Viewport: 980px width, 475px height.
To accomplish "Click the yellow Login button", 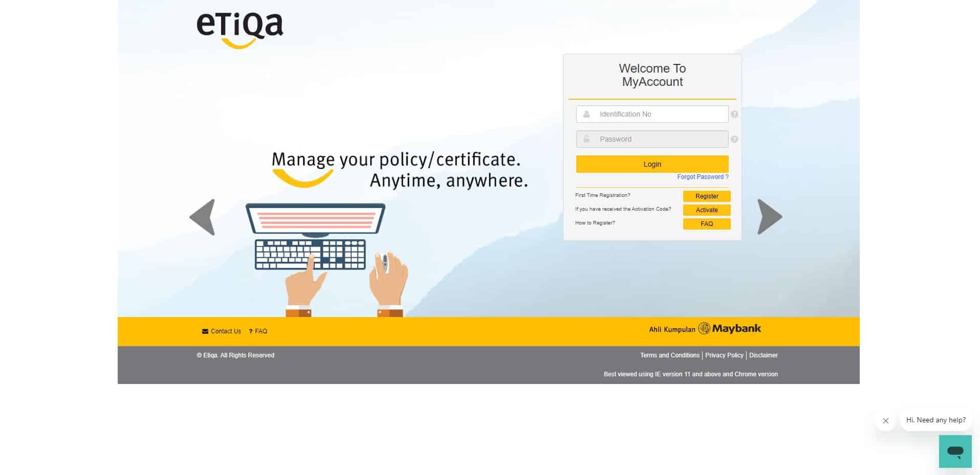I will coord(652,164).
